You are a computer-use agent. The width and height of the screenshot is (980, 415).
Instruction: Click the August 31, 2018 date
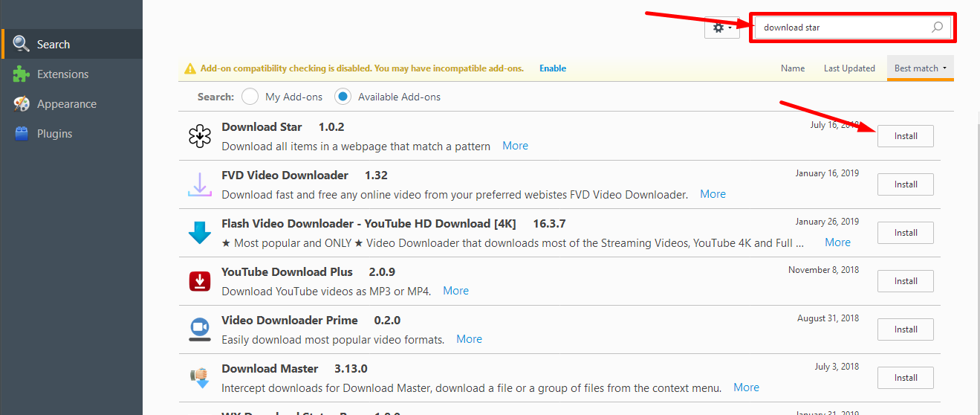[828, 318]
